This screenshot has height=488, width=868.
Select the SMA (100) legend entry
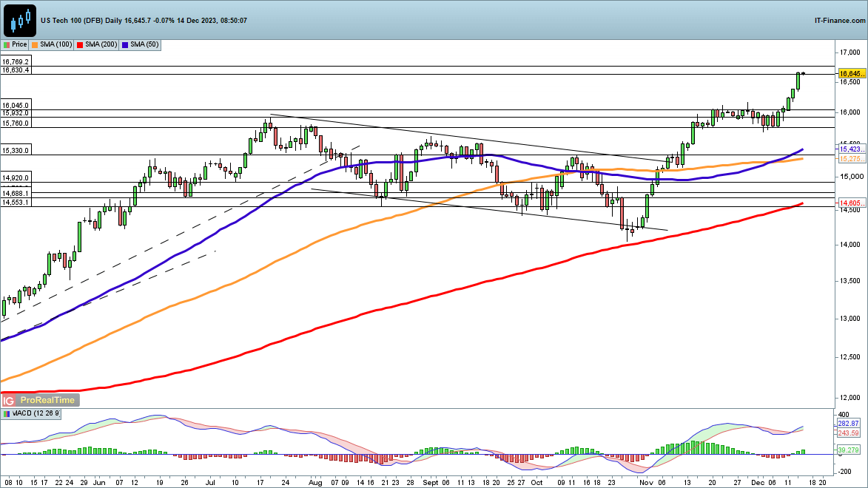52,44
